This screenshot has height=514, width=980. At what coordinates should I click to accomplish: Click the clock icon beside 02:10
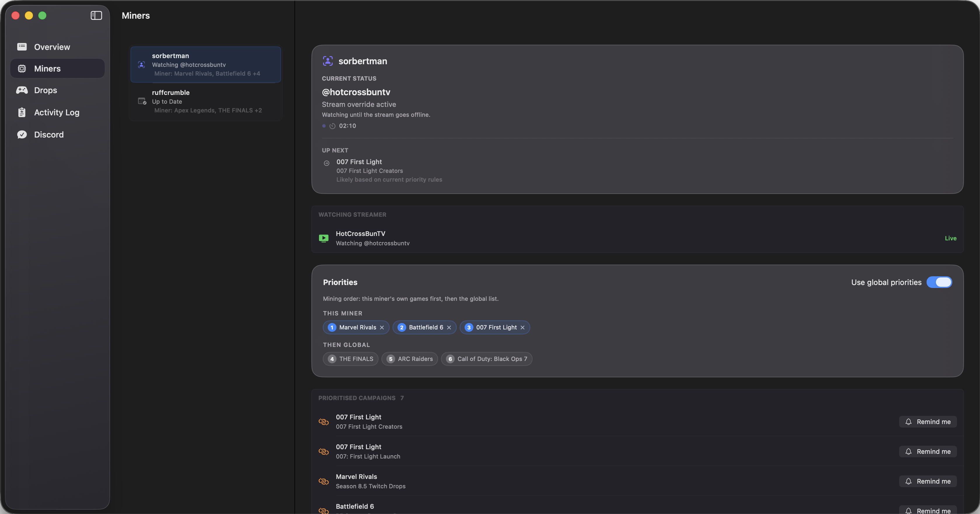click(x=332, y=126)
